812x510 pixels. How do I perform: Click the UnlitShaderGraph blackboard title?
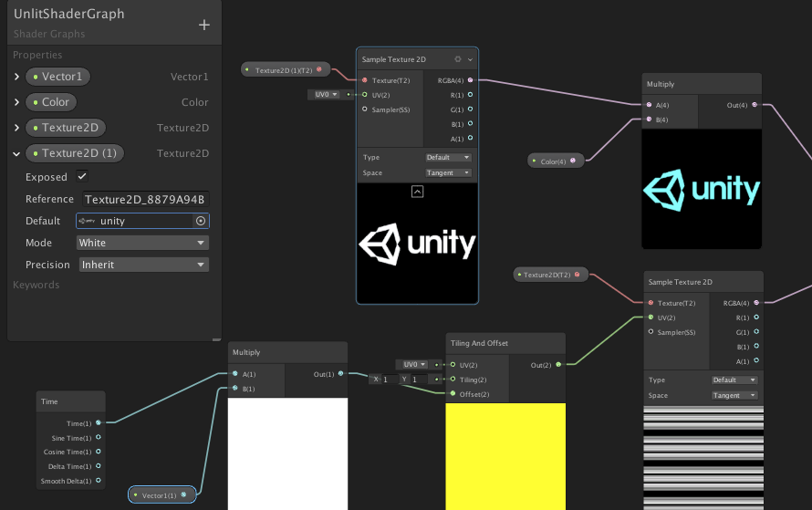click(x=68, y=14)
